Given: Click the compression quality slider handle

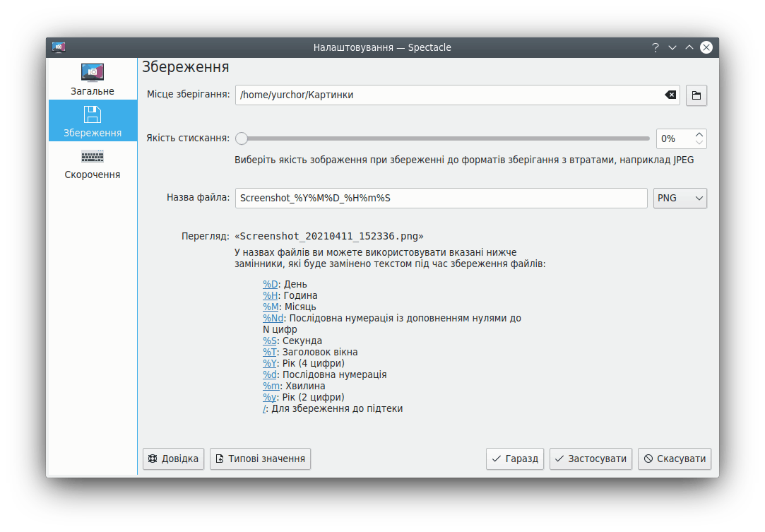Looking at the screenshot, I should (x=242, y=138).
